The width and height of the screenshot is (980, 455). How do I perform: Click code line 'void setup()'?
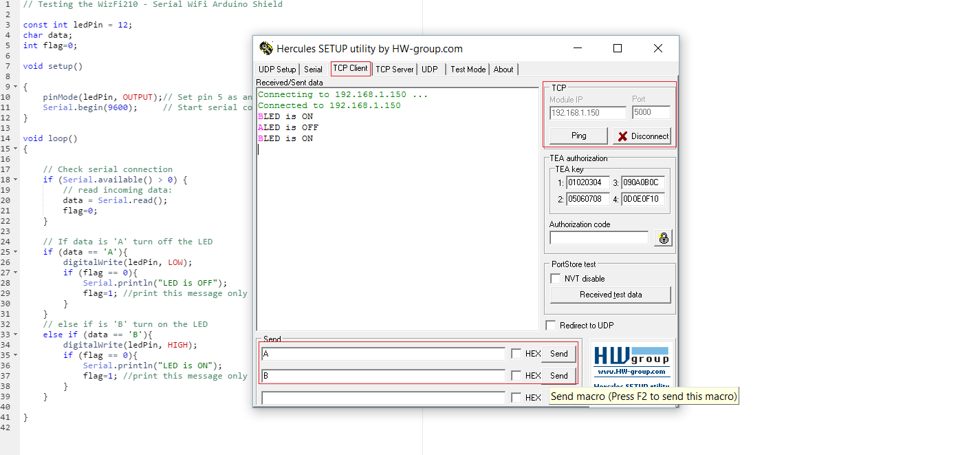point(52,66)
